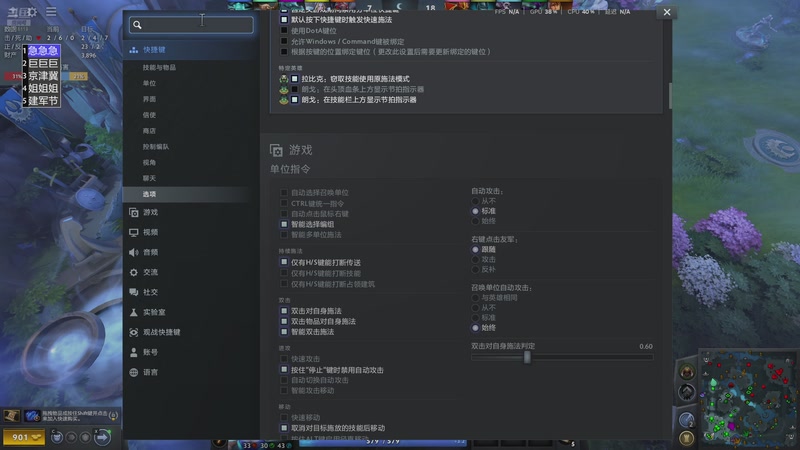Open 技能与物品 hotkey subsection
The image size is (800, 450).
[159, 67]
